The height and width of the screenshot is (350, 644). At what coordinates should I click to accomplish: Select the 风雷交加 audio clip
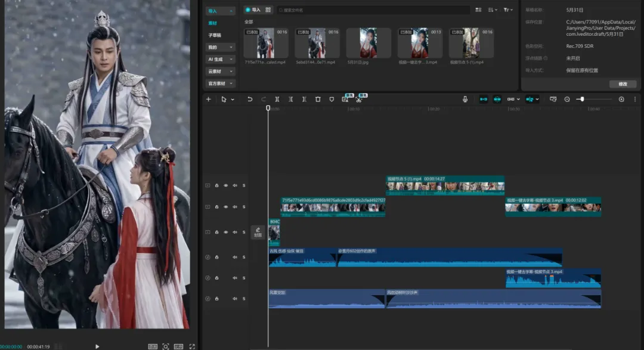327,299
